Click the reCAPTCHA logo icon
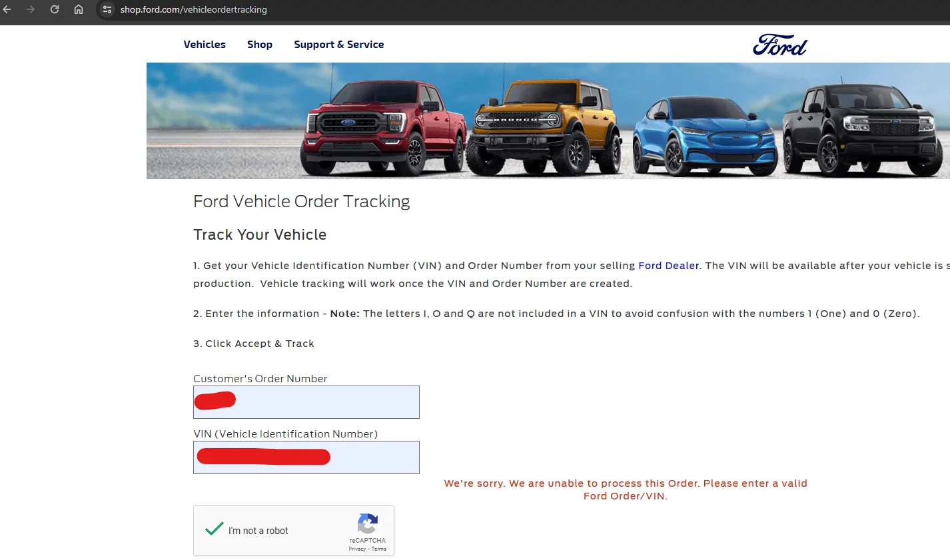The width and height of the screenshot is (950, 560). 368,523
